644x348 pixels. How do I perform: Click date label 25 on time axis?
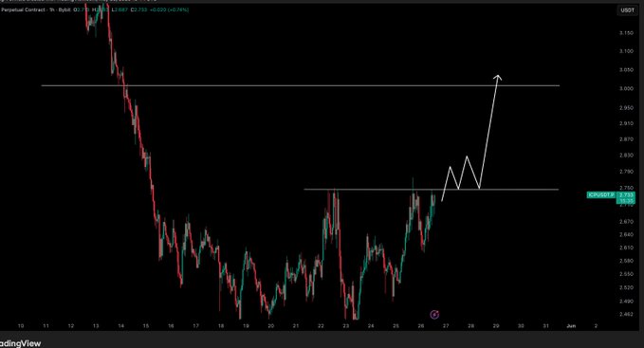[x=396, y=326]
